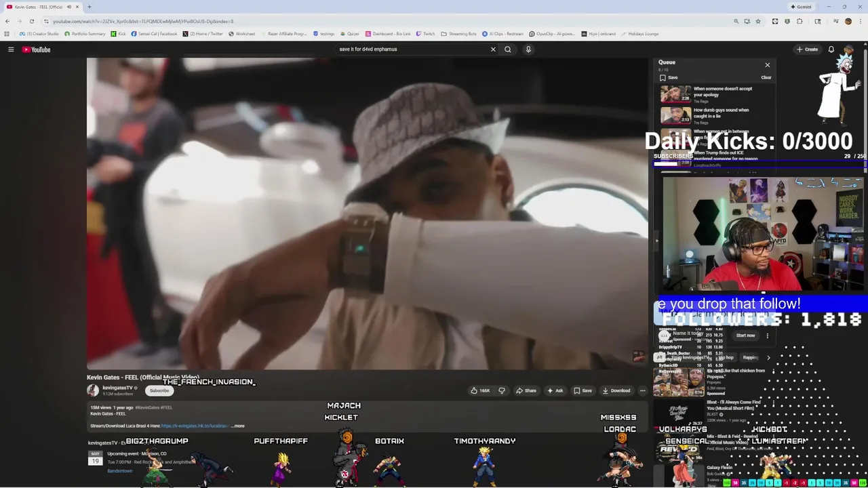The width and height of the screenshot is (868, 488).
Task: Dislike the current video
Action: (x=502, y=390)
